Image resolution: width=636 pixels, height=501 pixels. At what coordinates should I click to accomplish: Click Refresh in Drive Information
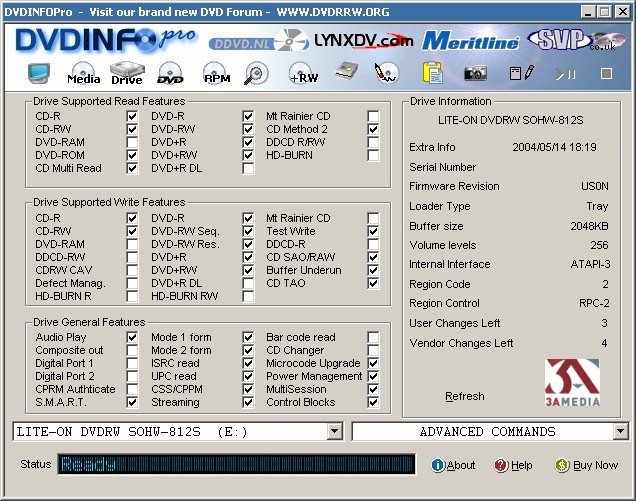click(464, 396)
